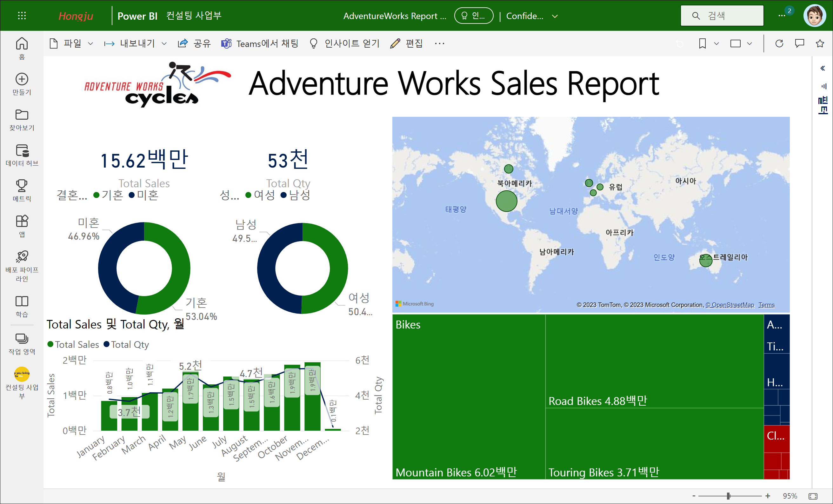The width and height of the screenshot is (833, 504).
Task: Click the Share (공유) button
Action: (x=194, y=43)
